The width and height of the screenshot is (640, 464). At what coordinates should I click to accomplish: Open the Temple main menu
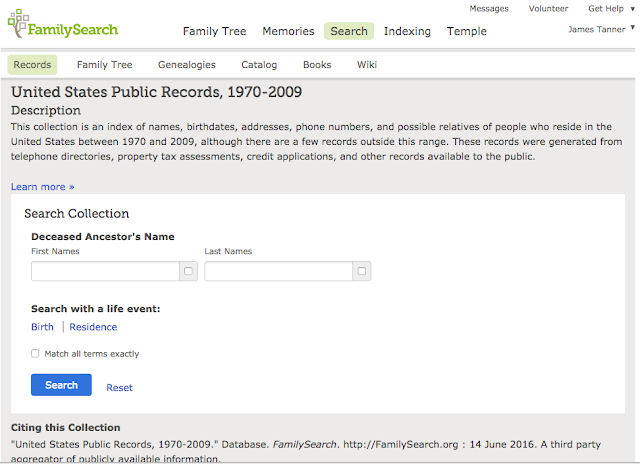click(x=467, y=31)
